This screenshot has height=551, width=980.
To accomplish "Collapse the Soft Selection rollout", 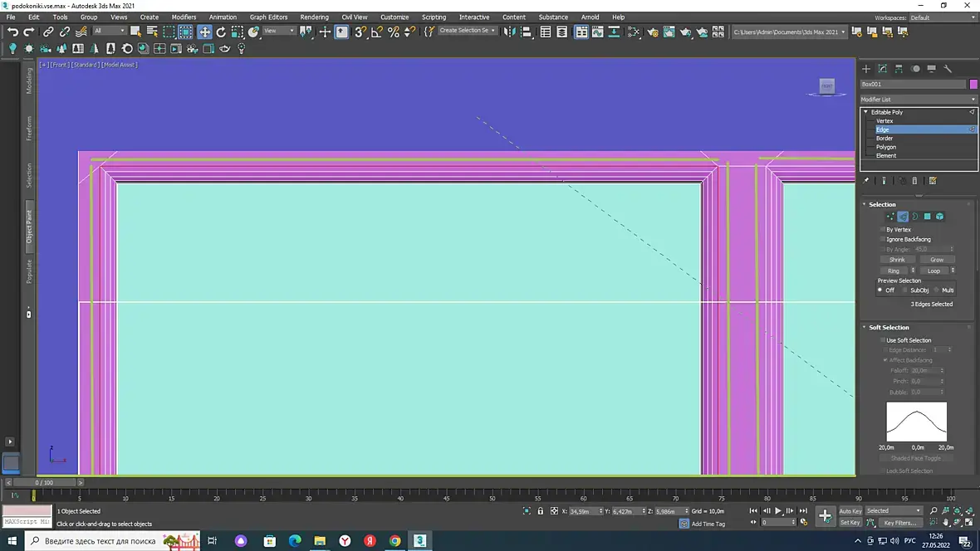I will pyautogui.click(x=865, y=327).
